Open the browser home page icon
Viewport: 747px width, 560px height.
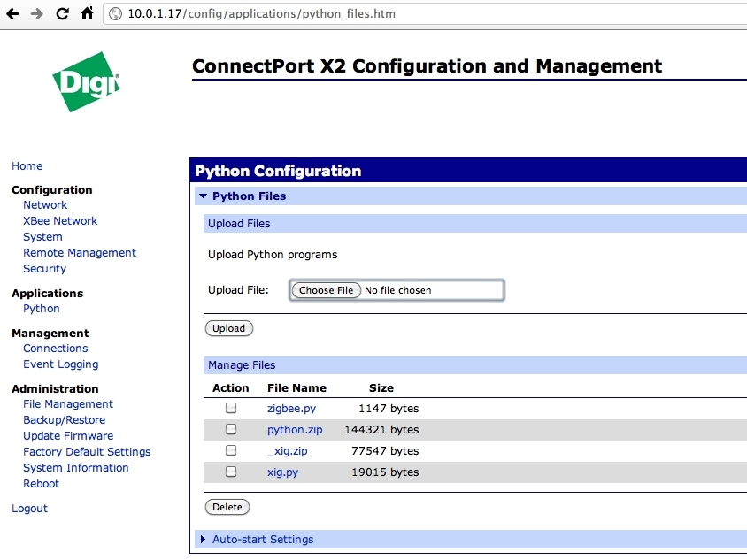click(88, 13)
